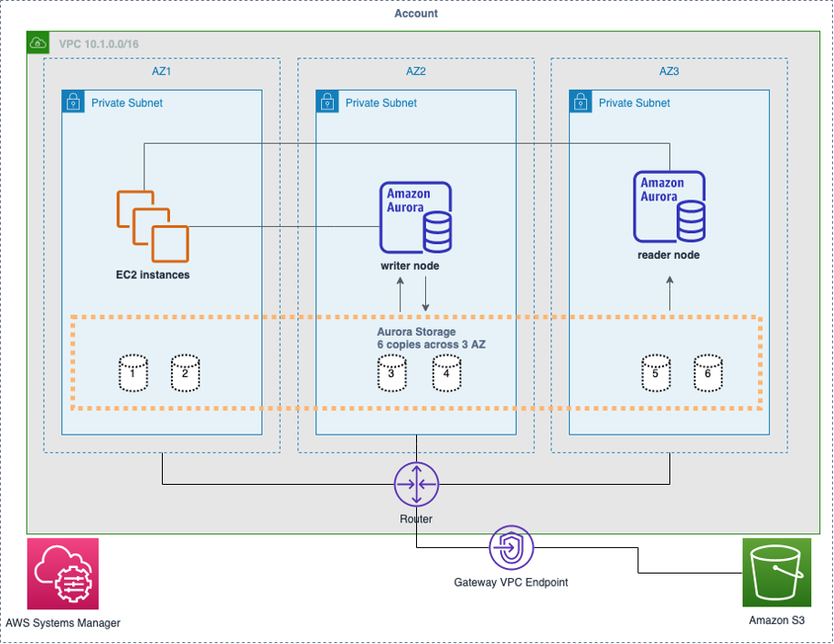
Task: Click the Account title text
Action: 416,14
